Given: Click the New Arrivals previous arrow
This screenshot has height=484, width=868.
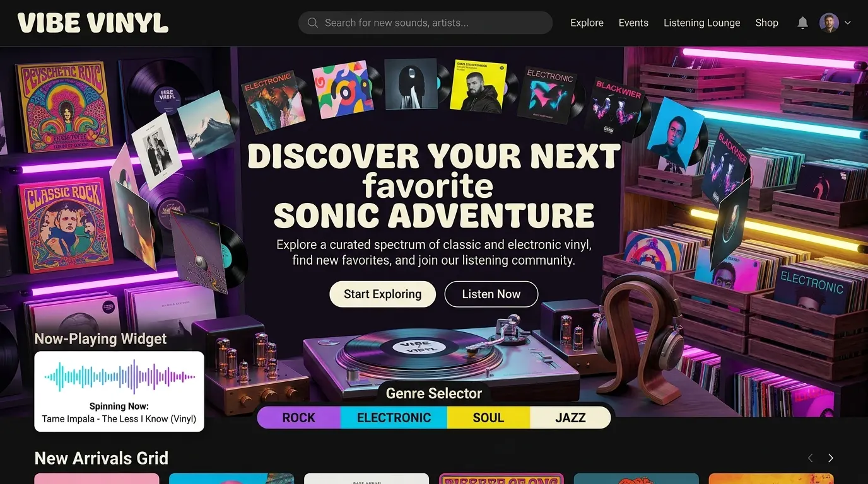Looking at the screenshot, I should tap(811, 458).
